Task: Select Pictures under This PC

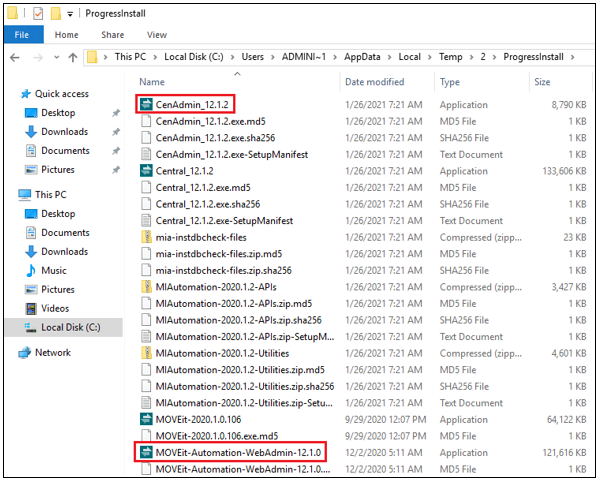Action: coord(58,289)
